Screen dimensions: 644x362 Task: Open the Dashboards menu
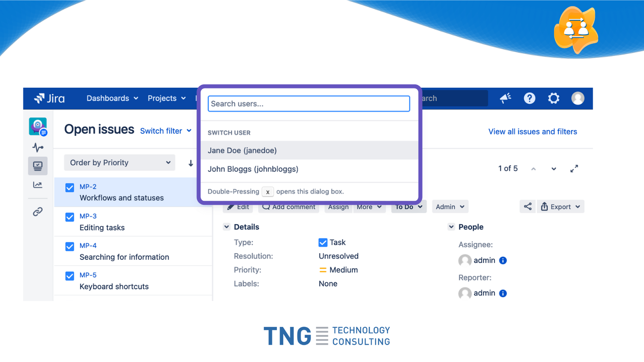tap(112, 98)
